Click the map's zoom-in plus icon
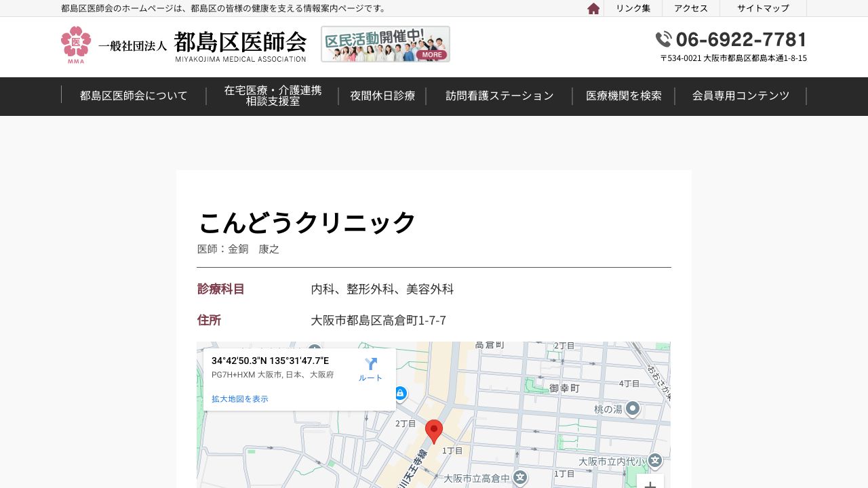Screen dimensions: 868x488 click(649, 484)
